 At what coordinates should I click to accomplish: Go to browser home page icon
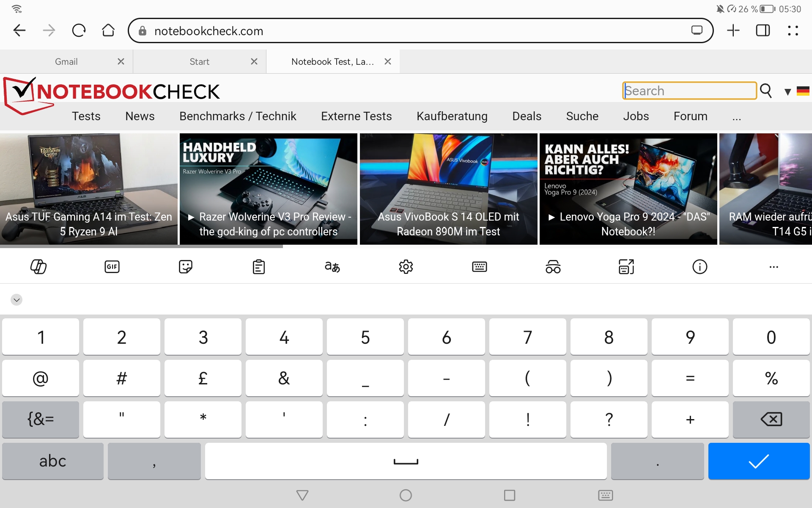click(108, 30)
